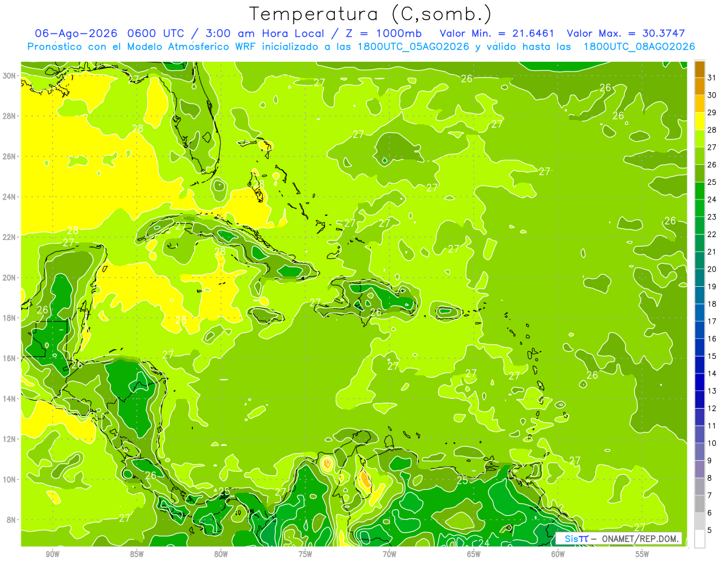The image size is (728, 562).
Task: Click the 'Valor Min. = 21.6461' value
Action: pyautogui.click(x=497, y=33)
